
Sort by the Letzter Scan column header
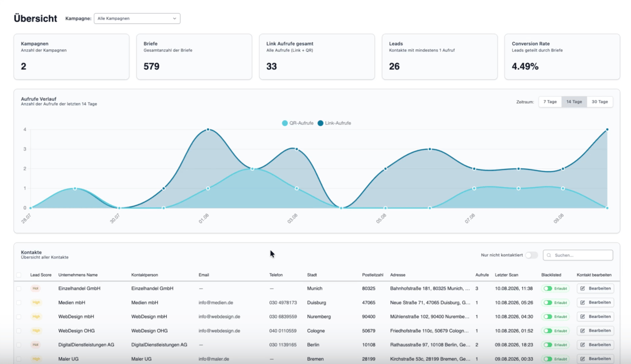coord(508,275)
